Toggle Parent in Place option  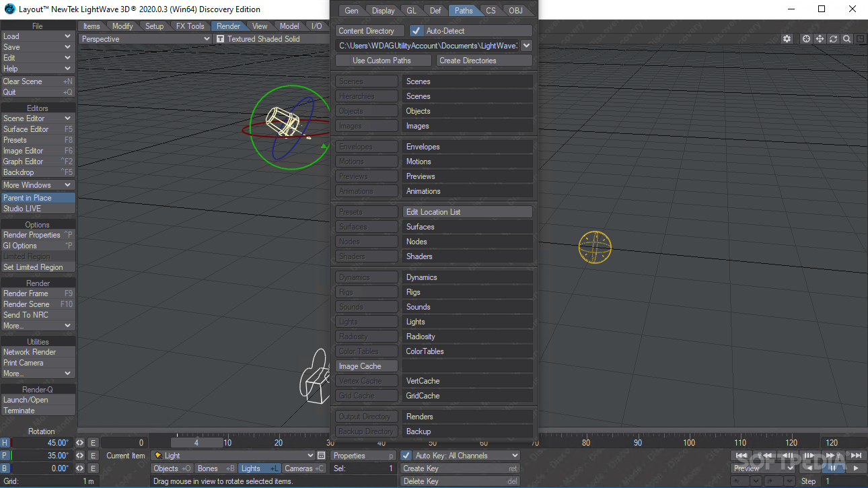click(38, 198)
